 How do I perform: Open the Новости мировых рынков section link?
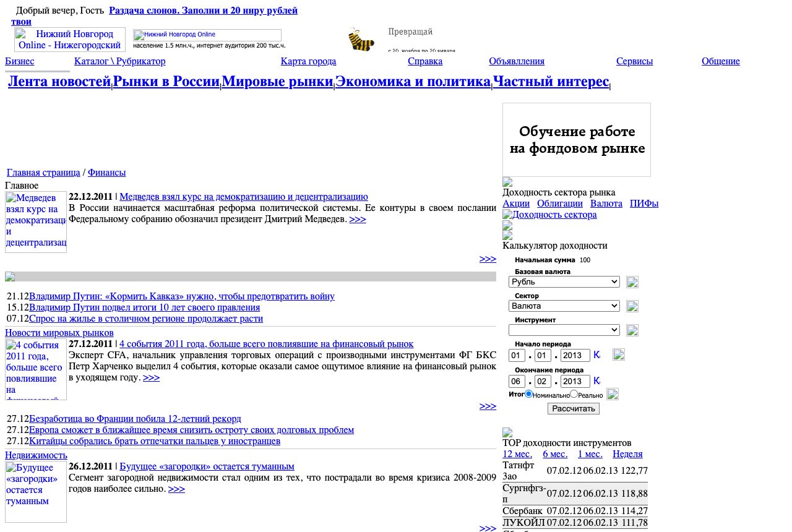(x=59, y=333)
